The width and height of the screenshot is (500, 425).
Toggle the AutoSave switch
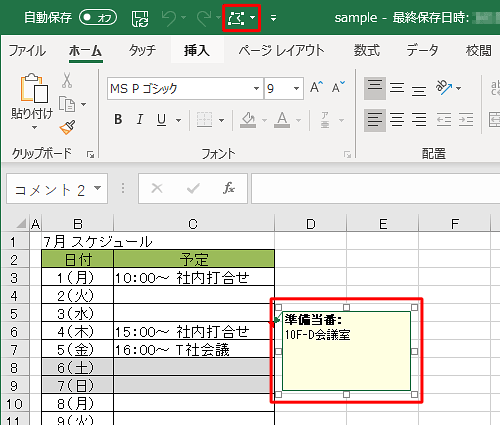[x=98, y=17]
